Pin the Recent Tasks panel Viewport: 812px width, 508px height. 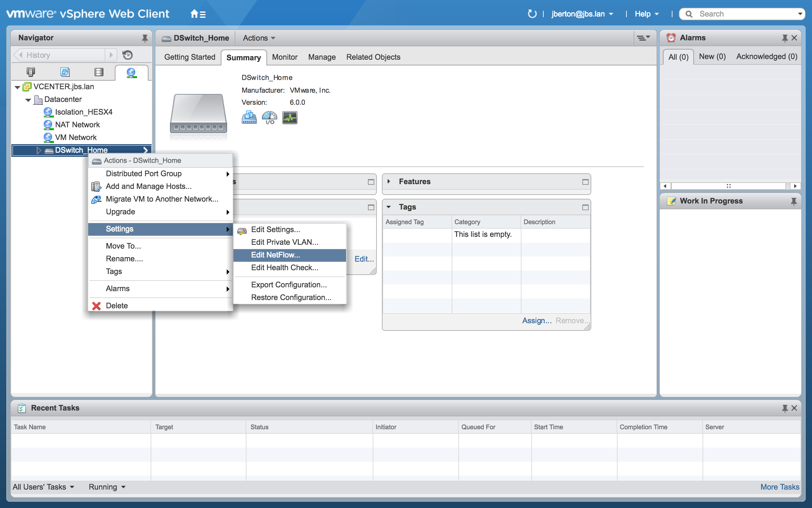[x=784, y=408]
